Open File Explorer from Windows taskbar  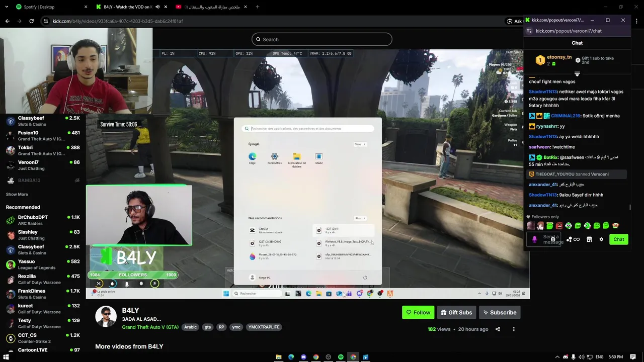pos(278,357)
